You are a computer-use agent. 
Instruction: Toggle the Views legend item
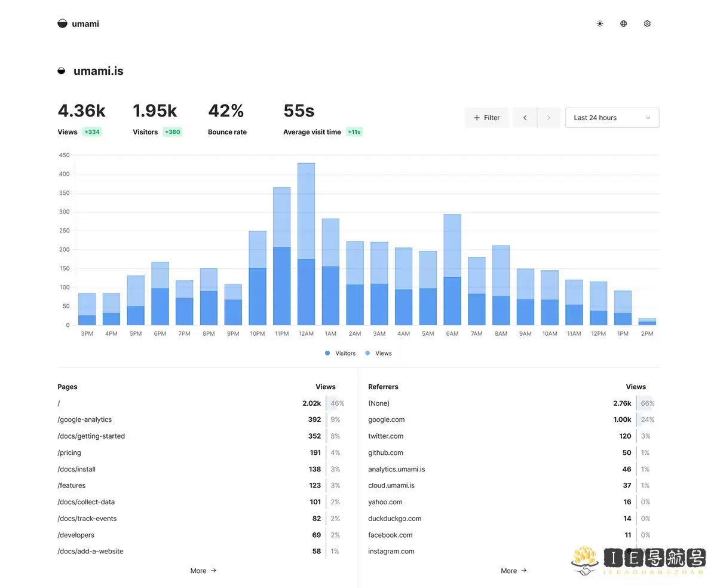tap(379, 353)
